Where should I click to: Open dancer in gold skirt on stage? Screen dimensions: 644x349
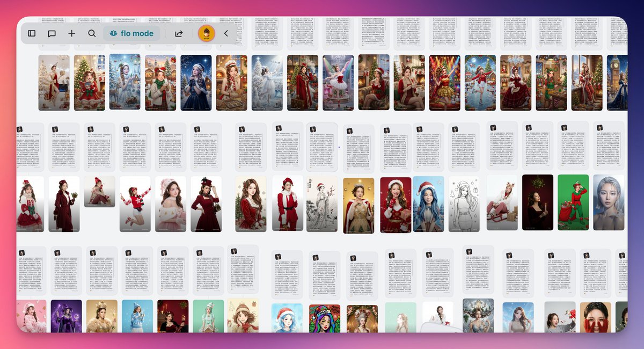click(444, 82)
